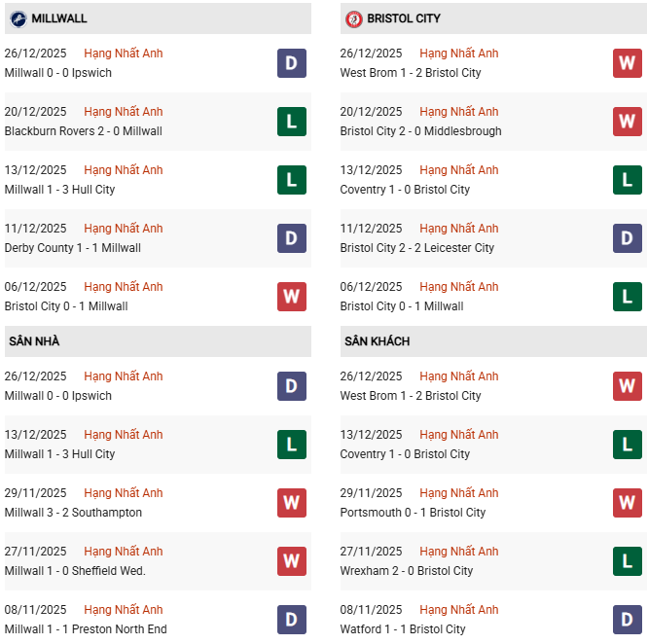The image size is (648, 644).
Task: Open the Millwall 1 - 1 Preston North End match
Action: (86, 629)
